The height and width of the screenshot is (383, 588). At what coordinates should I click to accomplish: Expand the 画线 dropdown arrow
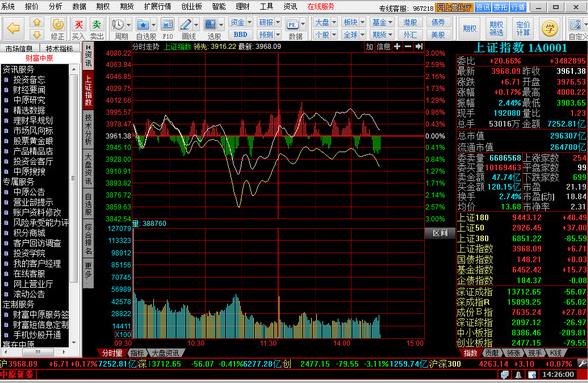pos(196,25)
